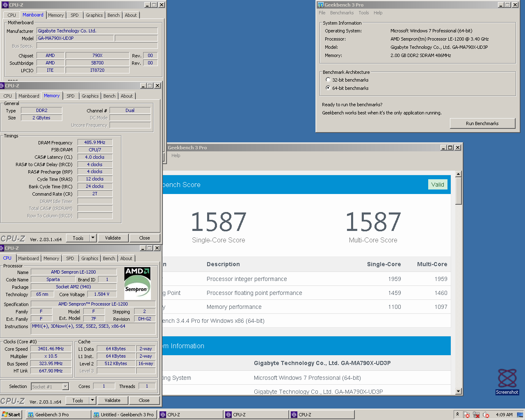Click the Multi-Core Score 1587 value
Viewport: 525px width, 420px height.
point(373,222)
